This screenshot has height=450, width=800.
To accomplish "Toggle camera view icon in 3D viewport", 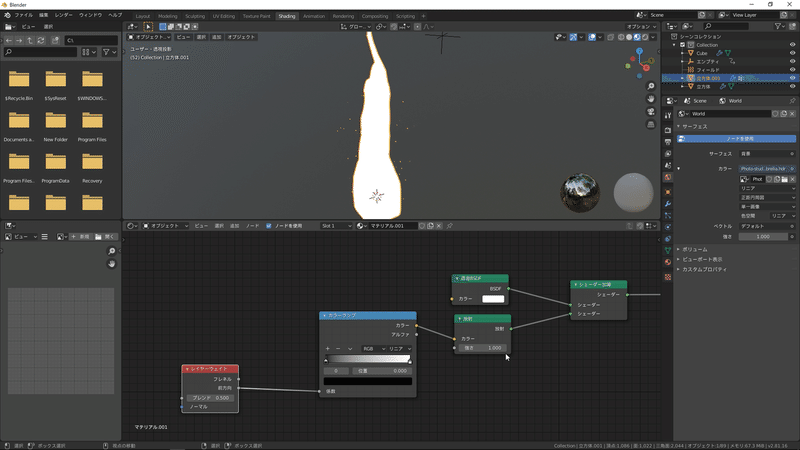I will pos(651,112).
